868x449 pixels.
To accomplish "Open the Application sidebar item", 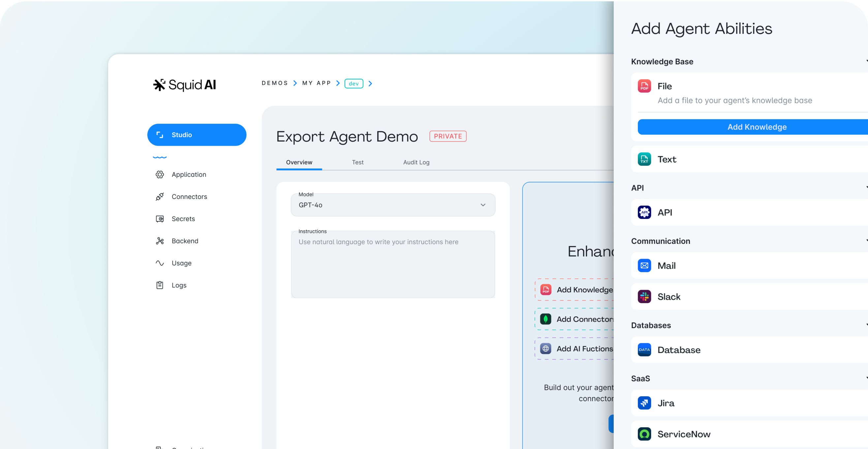I will coord(189,175).
